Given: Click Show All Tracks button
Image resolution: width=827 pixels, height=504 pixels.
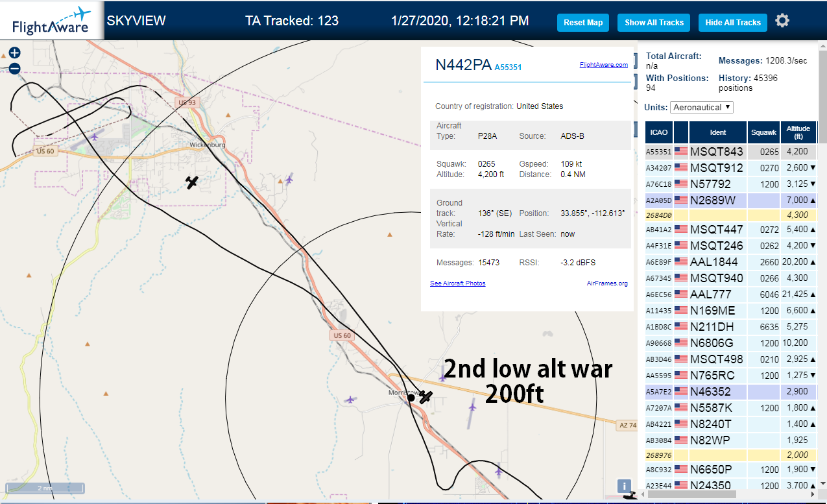Looking at the screenshot, I should tap(654, 23).
